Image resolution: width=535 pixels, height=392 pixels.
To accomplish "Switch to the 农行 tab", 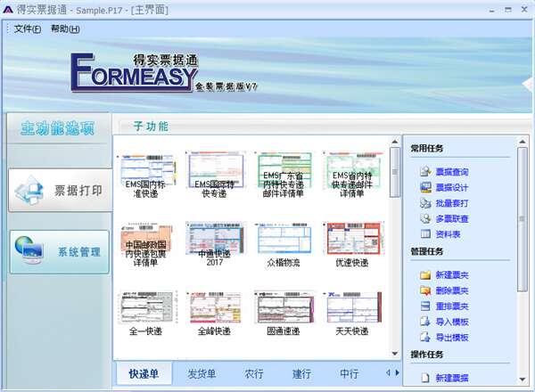I will [x=254, y=373].
